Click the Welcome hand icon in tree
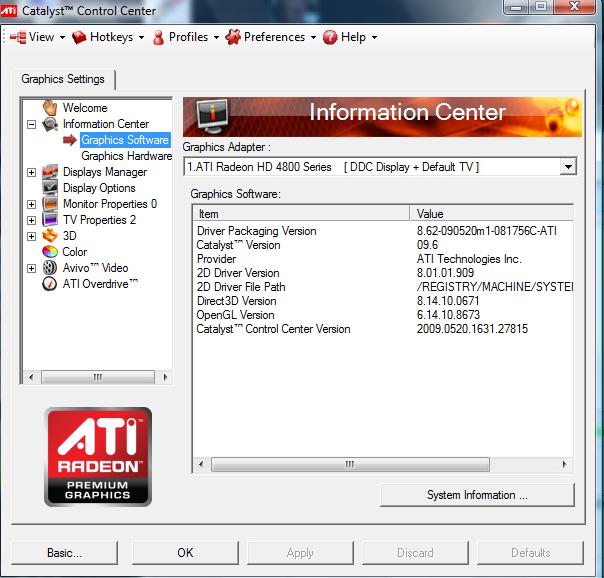Viewport: 604px width, 578px height. click(50, 108)
